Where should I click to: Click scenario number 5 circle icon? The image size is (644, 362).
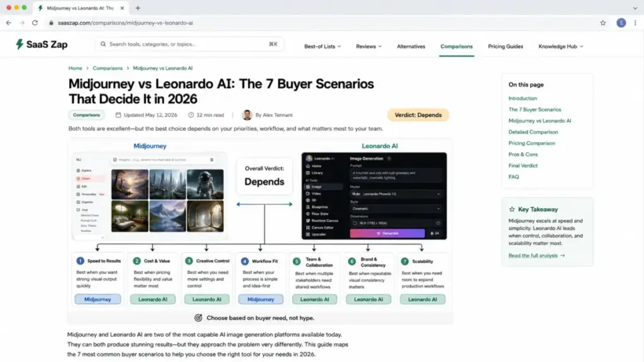(297, 261)
